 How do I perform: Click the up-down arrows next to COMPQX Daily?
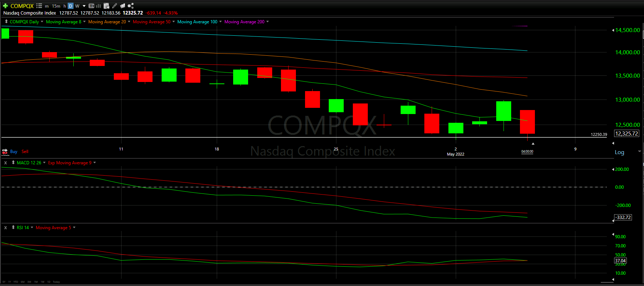pos(6,21)
